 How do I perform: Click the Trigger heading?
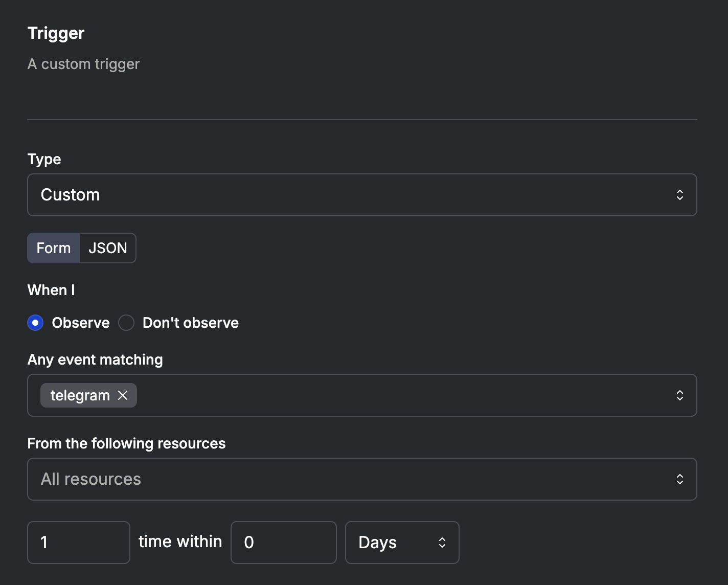tap(56, 33)
